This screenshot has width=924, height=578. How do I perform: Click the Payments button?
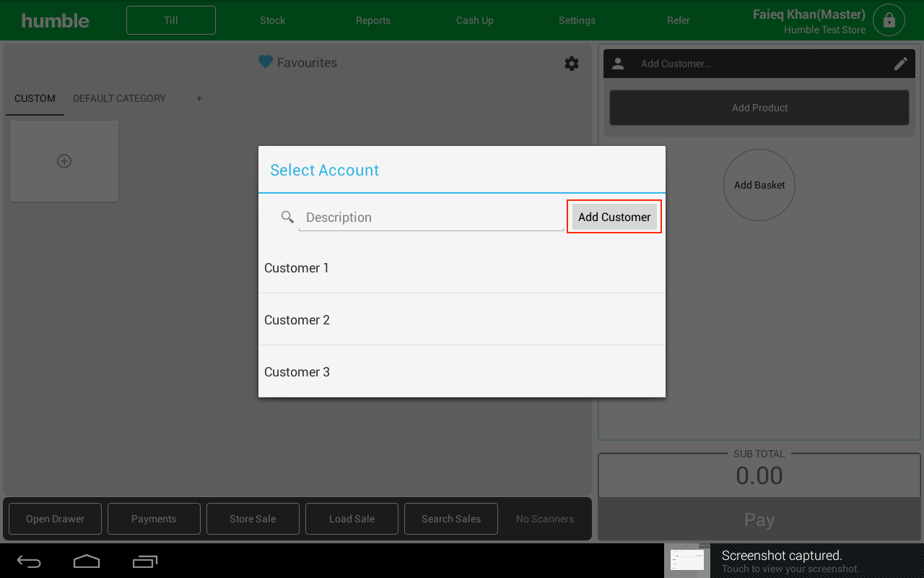coord(154,519)
